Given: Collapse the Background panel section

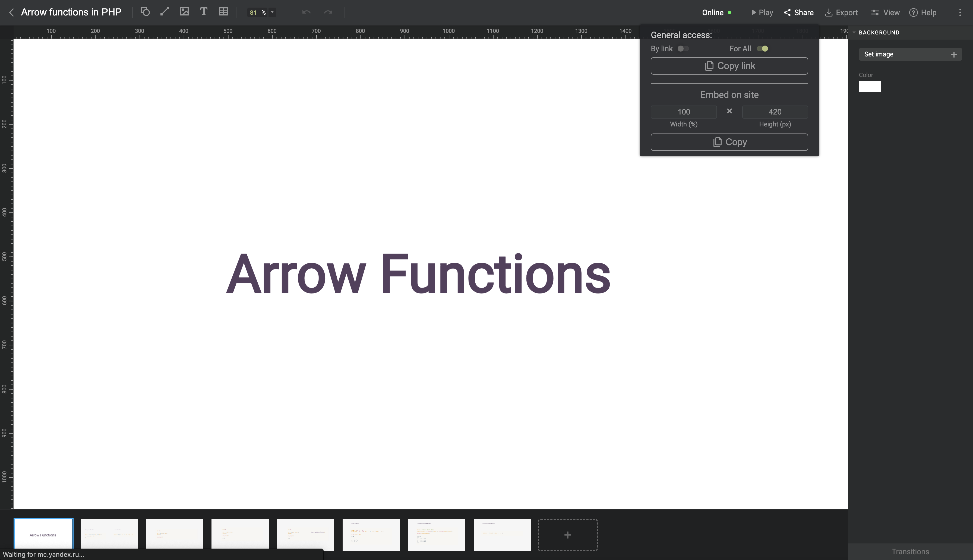Looking at the screenshot, I should click(x=854, y=33).
